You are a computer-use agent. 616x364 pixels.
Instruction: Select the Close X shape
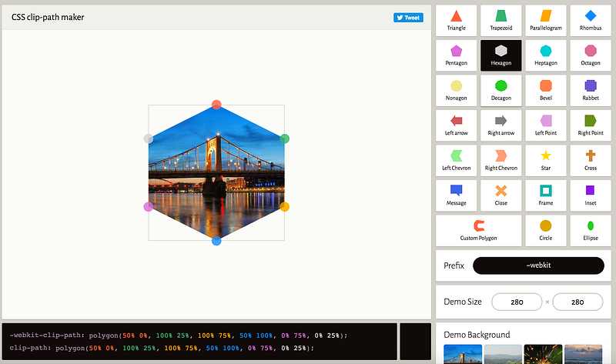point(501,195)
